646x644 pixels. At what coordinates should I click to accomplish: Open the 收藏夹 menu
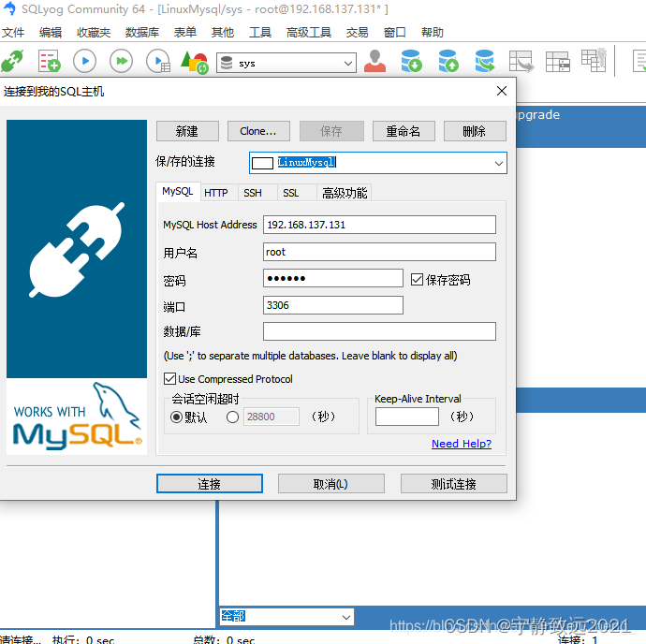coord(94,32)
